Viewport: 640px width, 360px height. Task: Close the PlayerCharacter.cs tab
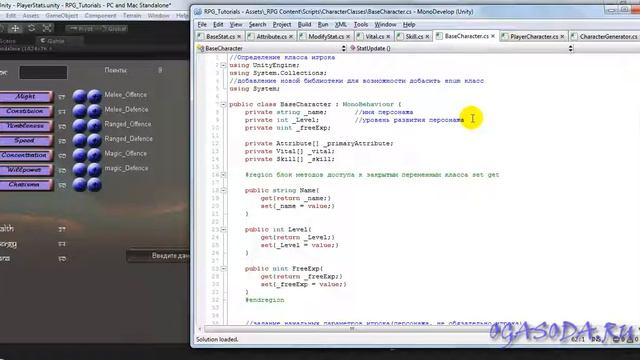(562, 37)
